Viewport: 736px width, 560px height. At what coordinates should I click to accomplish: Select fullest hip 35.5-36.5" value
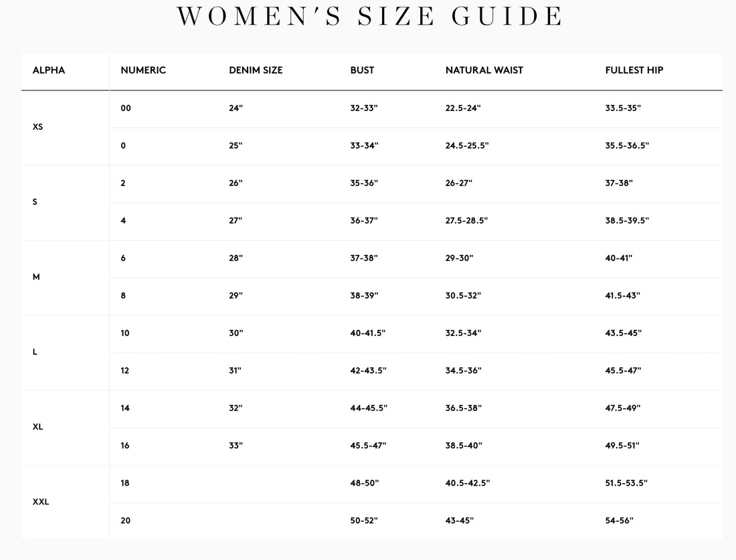coord(627,145)
